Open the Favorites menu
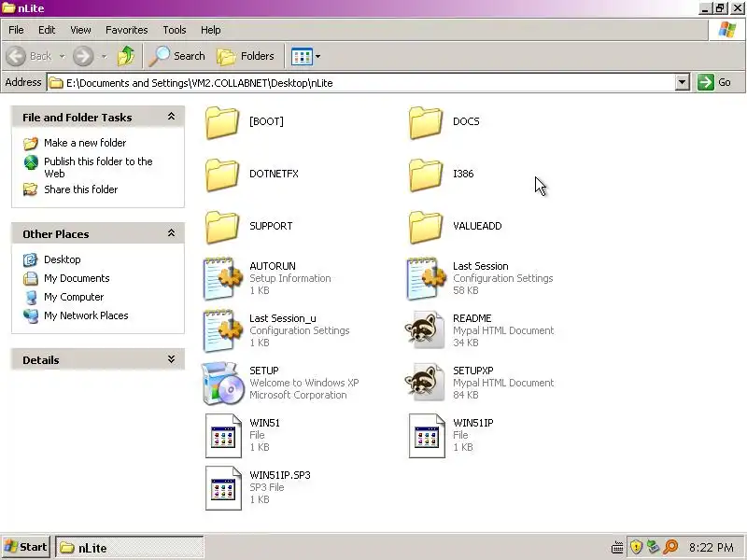Image resolution: width=747 pixels, height=560 pixels. (x=127, y=30)
